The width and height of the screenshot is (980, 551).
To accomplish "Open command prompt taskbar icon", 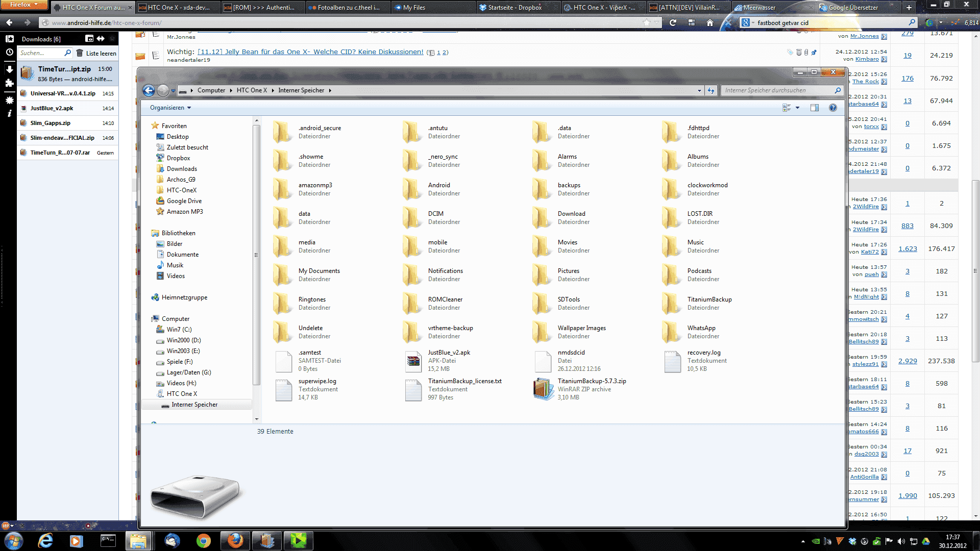I will [x=108, y=540].
